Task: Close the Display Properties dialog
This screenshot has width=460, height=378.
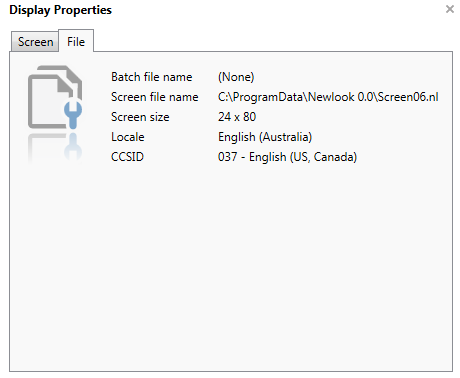Action: tap(450, 9)
